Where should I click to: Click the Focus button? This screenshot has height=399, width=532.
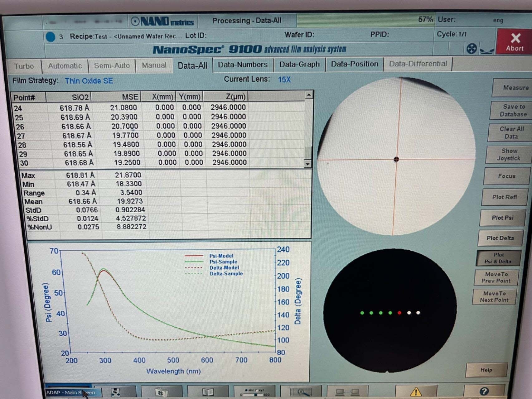pyautogui.click(x=507, y=176)
